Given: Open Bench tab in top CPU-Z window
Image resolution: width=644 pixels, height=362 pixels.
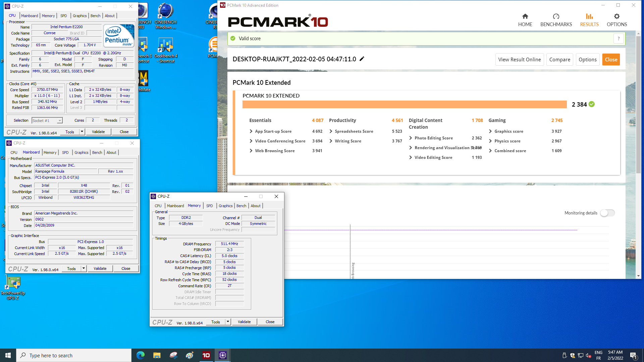Looking at the screenshot, I should [96, 16].
